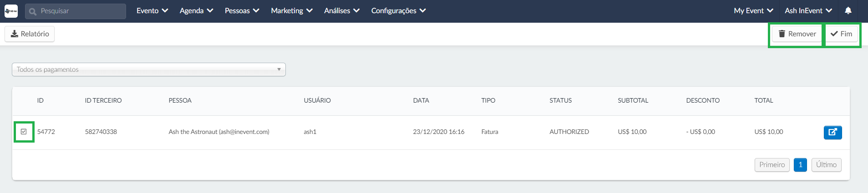Open the Configurações menu
The height and width of the screenshot is (193, 868).
pyautogui.click(x=398, y=10)
